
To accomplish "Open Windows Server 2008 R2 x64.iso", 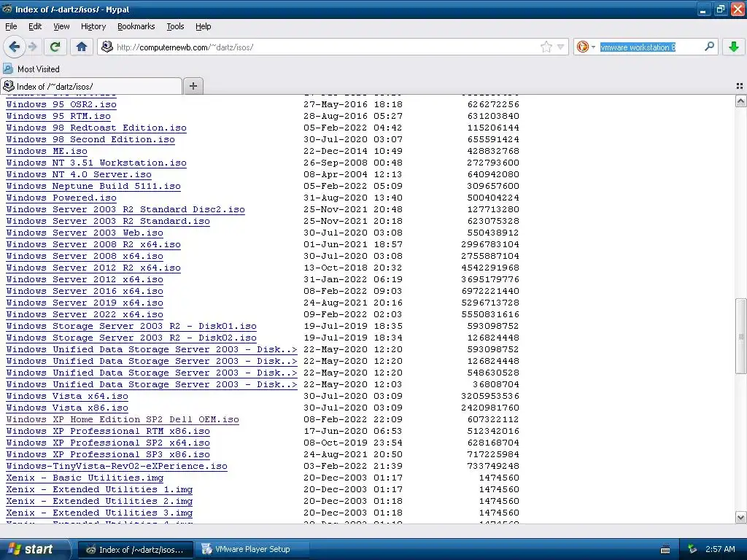I will [x=93, y=244].
